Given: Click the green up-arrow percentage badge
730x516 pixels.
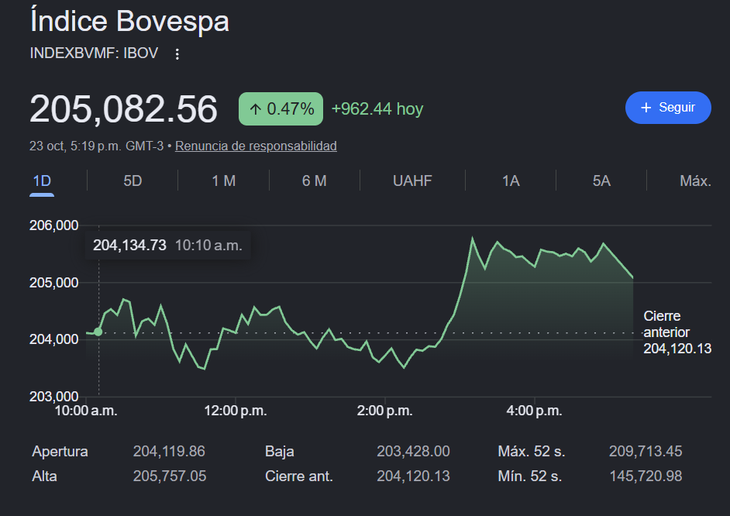Looking at the screenshot, I should tap(281, 109).
